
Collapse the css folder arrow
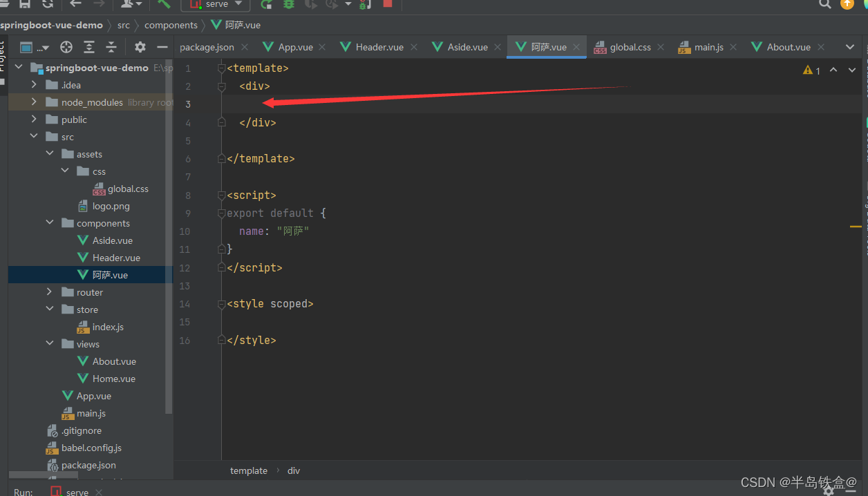point(66,171)
